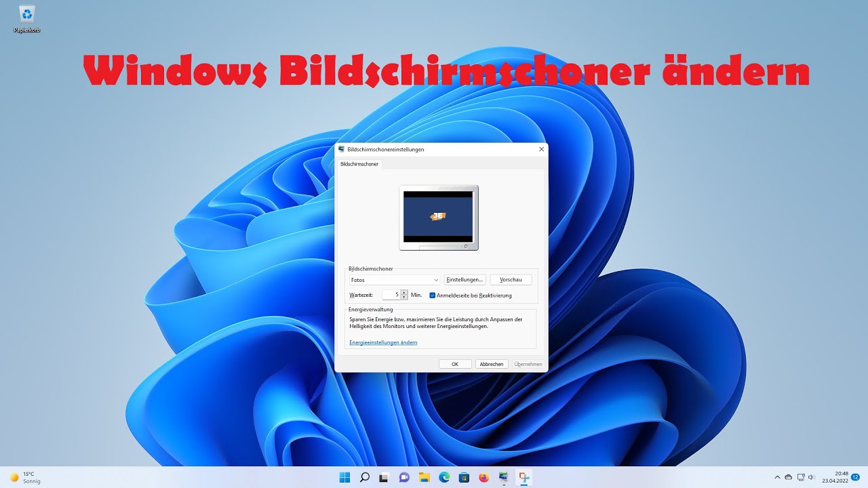The width and height of the screenshot is (868, 488).
Task: Open the network tray icon
Action: pos(801,477)
